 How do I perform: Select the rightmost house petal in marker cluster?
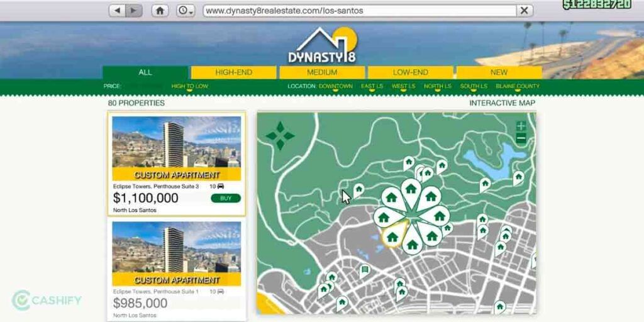click(x=438, y=216)
